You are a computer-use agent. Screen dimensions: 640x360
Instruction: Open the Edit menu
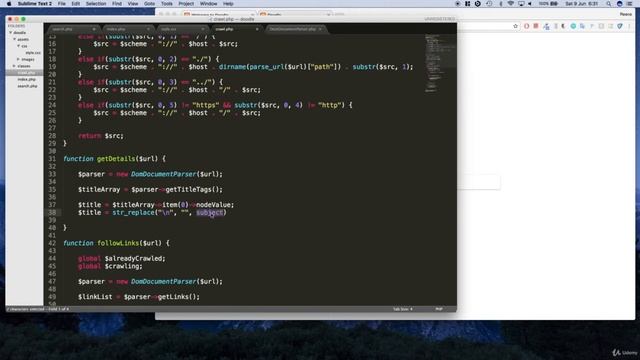click(x=76, y=4)
